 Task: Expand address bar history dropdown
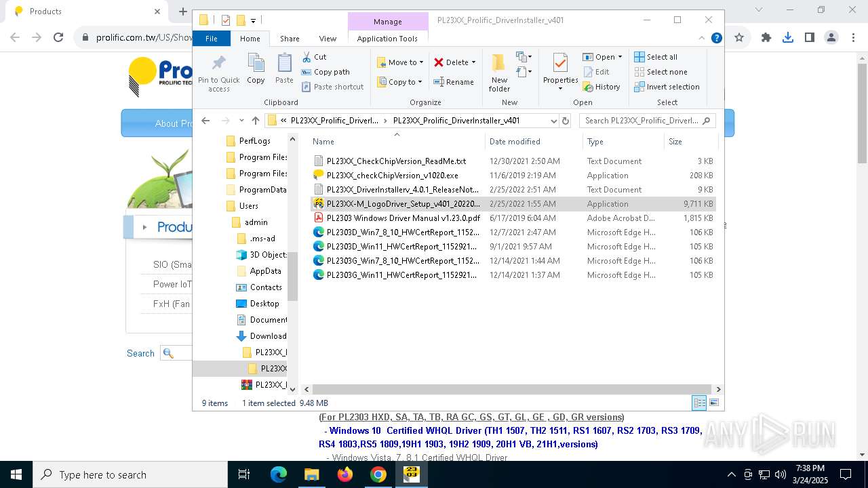(553, 121)
